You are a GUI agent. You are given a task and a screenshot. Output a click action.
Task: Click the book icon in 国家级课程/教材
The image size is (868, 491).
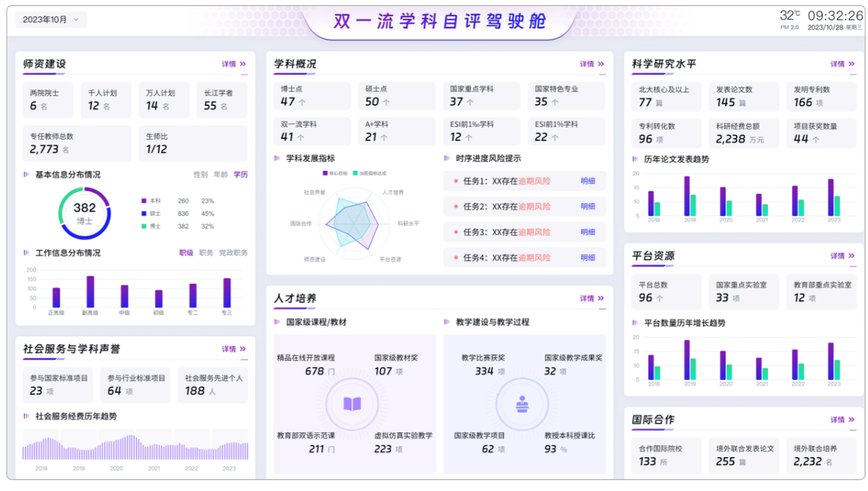coord(352,404)
